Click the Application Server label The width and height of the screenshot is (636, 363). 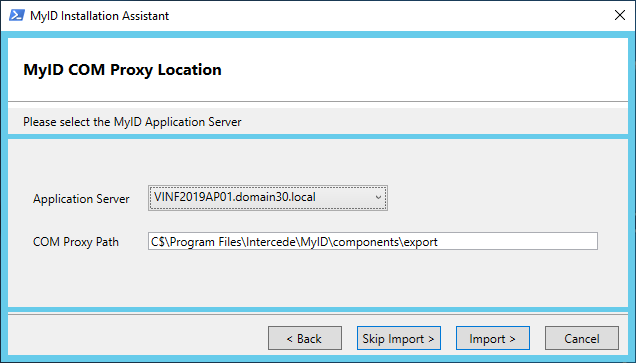(x=81, y=199)
